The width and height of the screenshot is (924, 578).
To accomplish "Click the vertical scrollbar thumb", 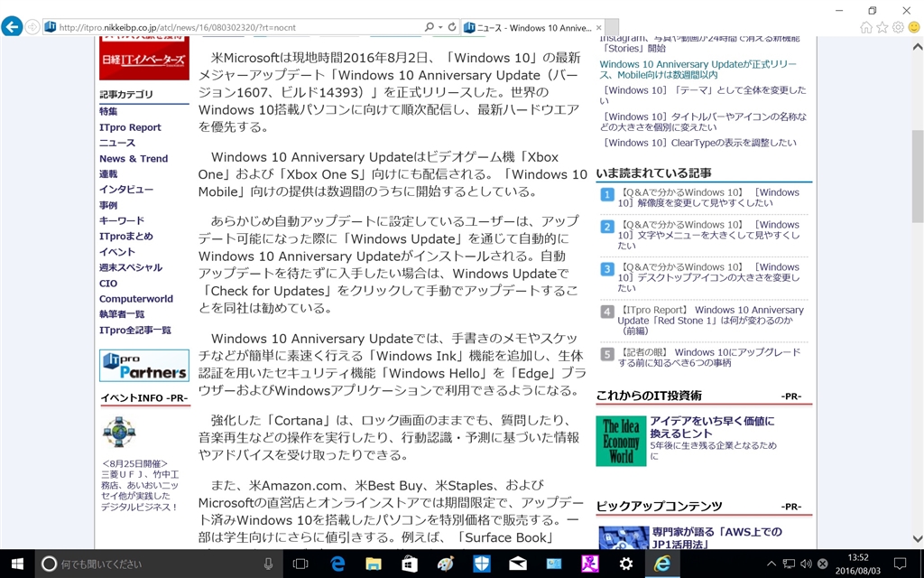I will pyautogui.click(x=918, y=176).
